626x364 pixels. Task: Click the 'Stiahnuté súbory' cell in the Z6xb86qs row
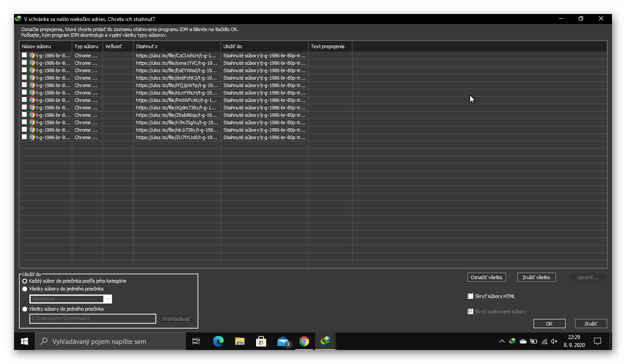point(264,115)
